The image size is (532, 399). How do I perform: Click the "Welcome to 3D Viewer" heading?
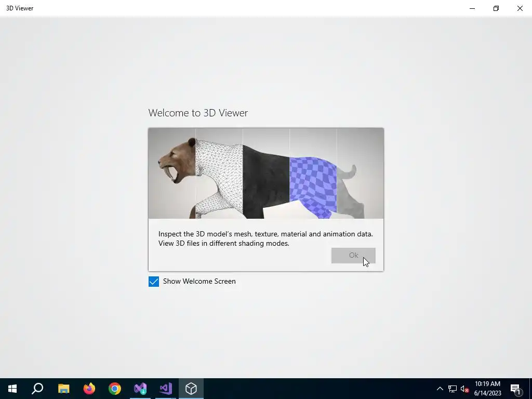coord(198,113)
